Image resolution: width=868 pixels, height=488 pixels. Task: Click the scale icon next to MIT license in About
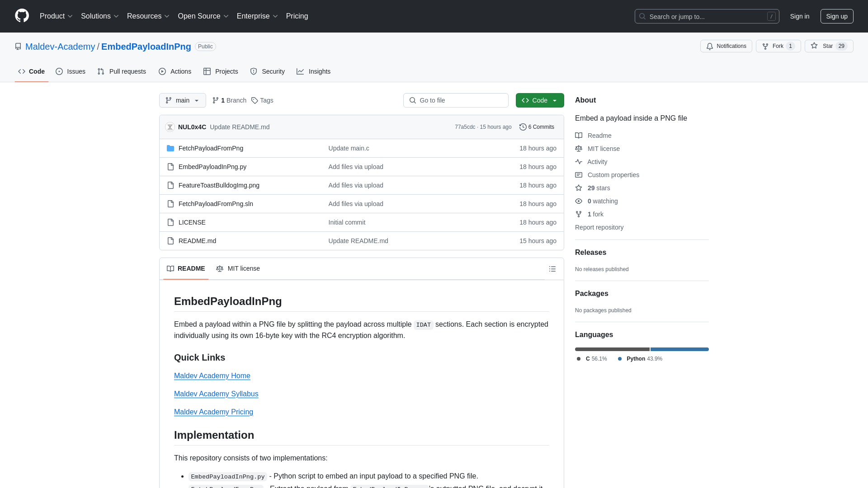click(x=579, y=149)
